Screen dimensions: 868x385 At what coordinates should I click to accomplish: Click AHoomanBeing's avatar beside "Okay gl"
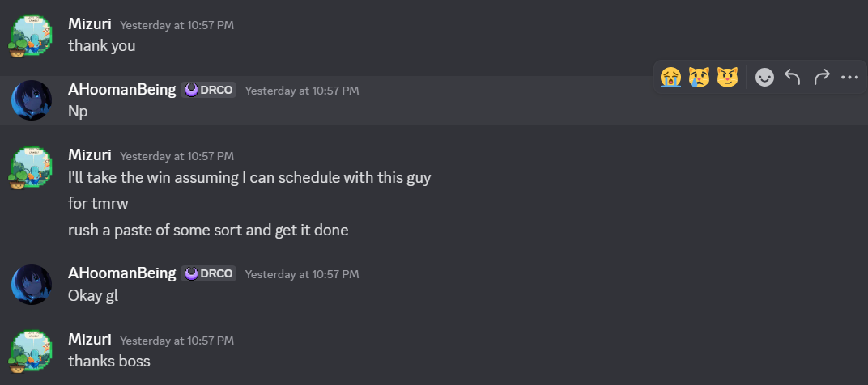point(32,284)
